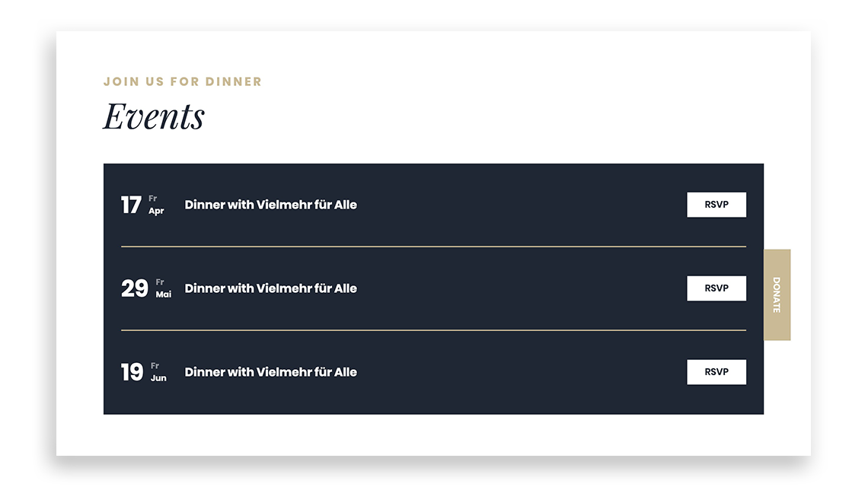Click the Join Us For Dinner subtitle
This screenshot has height=487, width=868.
click(x=183, y=81)
